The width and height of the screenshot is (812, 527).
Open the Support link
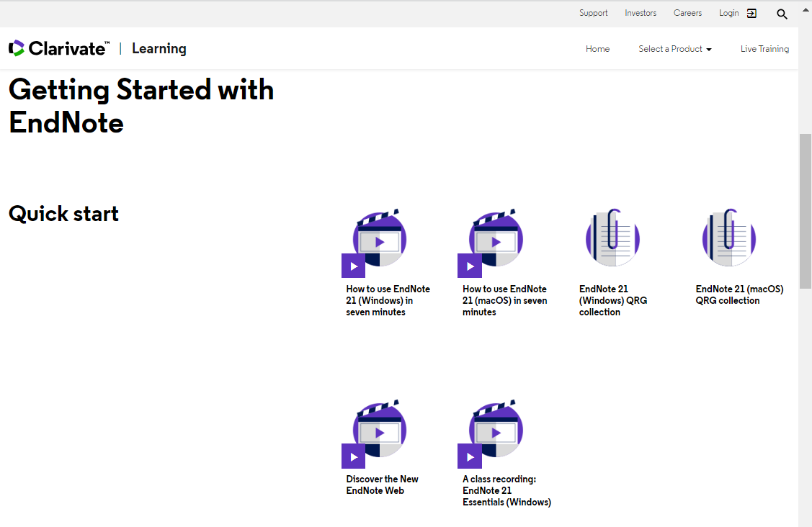click(x=593, y=13)
